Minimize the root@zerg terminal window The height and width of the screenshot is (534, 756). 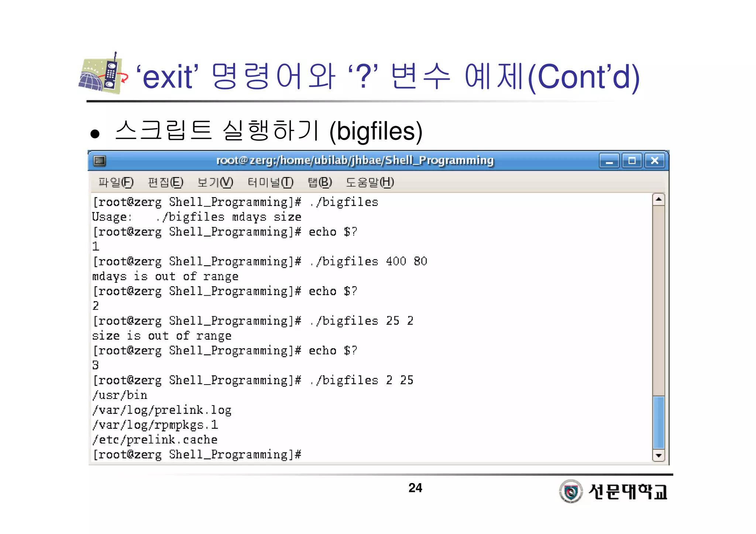click(x=609, y=161)
